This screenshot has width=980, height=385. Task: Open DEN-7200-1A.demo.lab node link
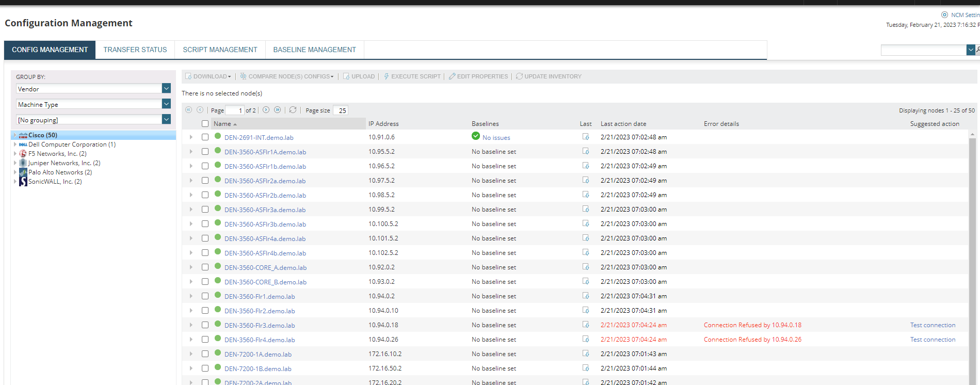pos(258,354)
